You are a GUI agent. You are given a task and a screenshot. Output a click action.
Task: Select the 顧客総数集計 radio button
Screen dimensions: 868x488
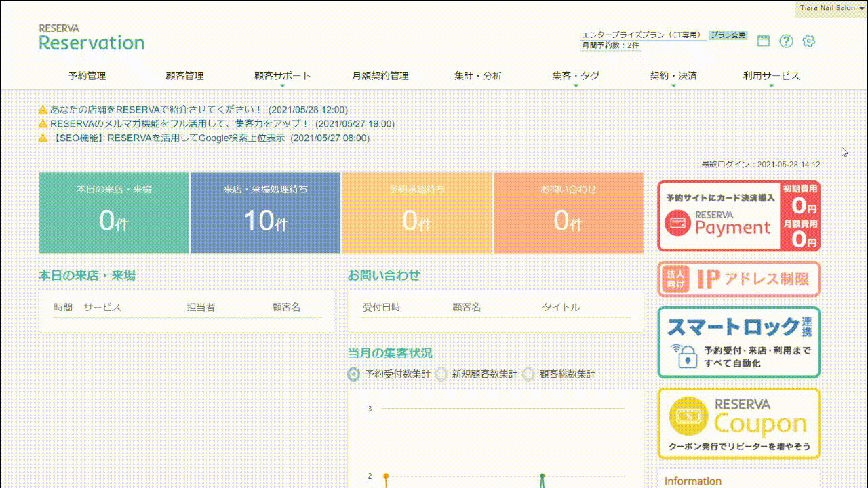tap(528, 373)
